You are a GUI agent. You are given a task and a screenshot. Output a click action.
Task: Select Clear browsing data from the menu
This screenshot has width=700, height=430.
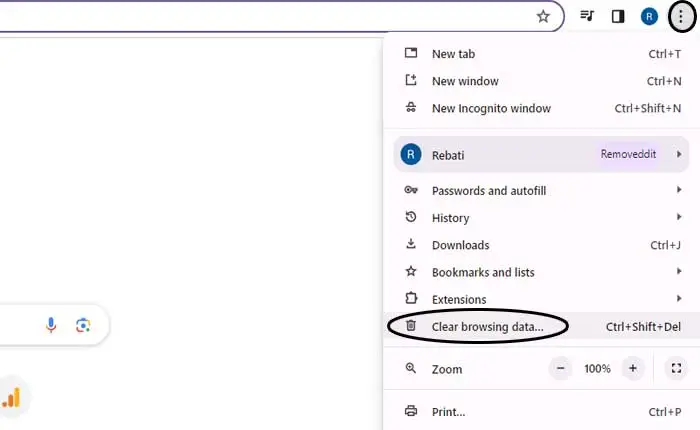(487, 326)
